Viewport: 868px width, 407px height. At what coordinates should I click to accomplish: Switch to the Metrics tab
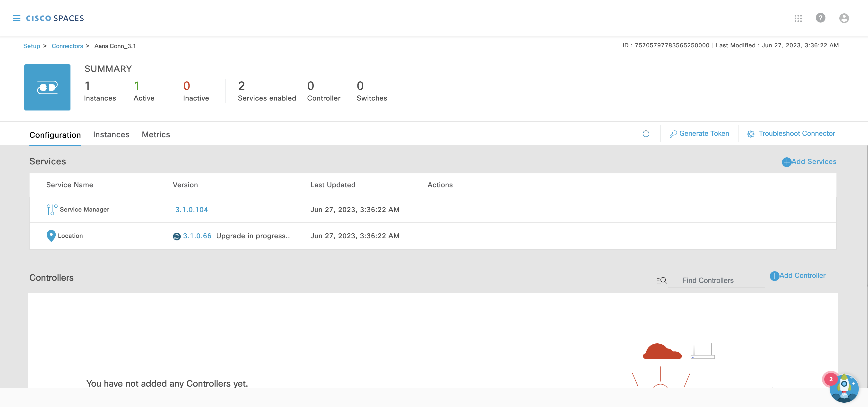[x=156, y=135]
